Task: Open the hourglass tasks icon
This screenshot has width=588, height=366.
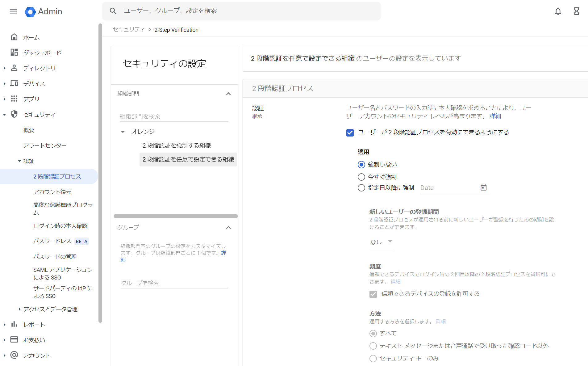Action: 576,11
